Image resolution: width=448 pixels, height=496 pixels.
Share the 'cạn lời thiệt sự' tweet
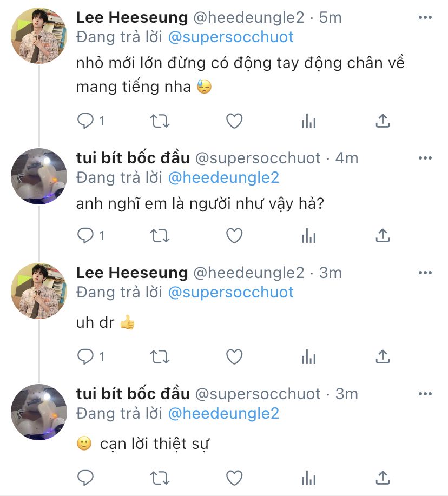click(x=383, y=478)
